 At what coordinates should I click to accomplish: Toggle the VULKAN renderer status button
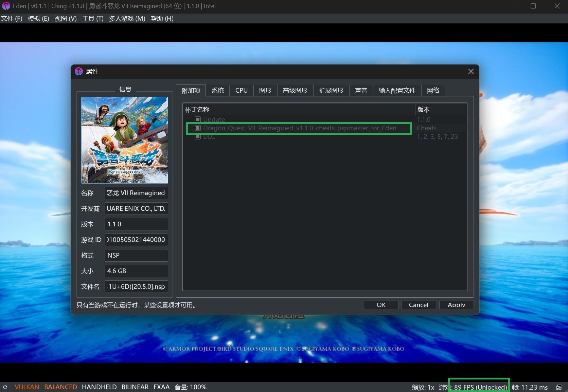click(x=27, y=387)
